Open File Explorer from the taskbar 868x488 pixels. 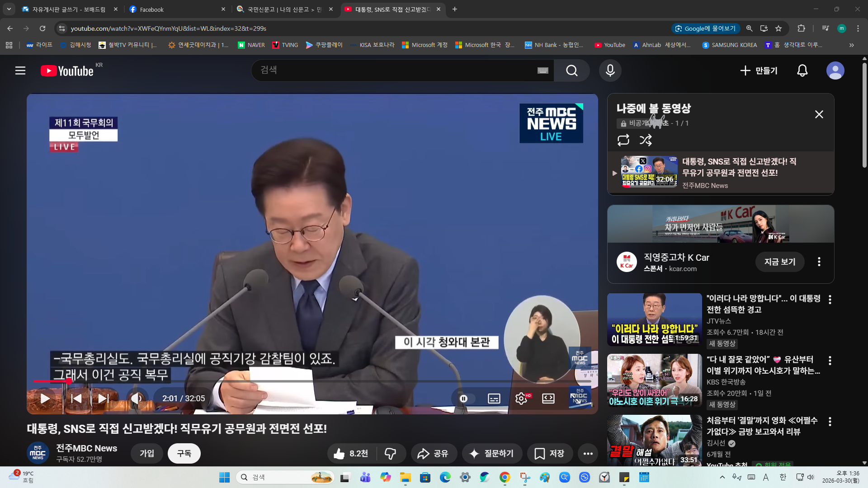(x=405, y=477)
